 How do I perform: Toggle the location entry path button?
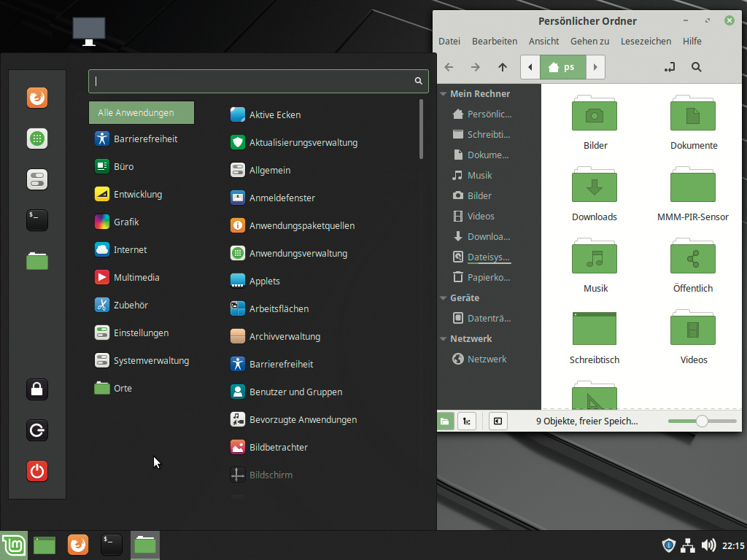(670, 67)
